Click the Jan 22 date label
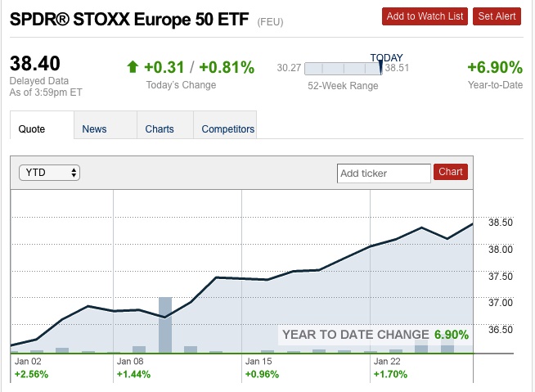Screen dimensions: 535x392 387,360
